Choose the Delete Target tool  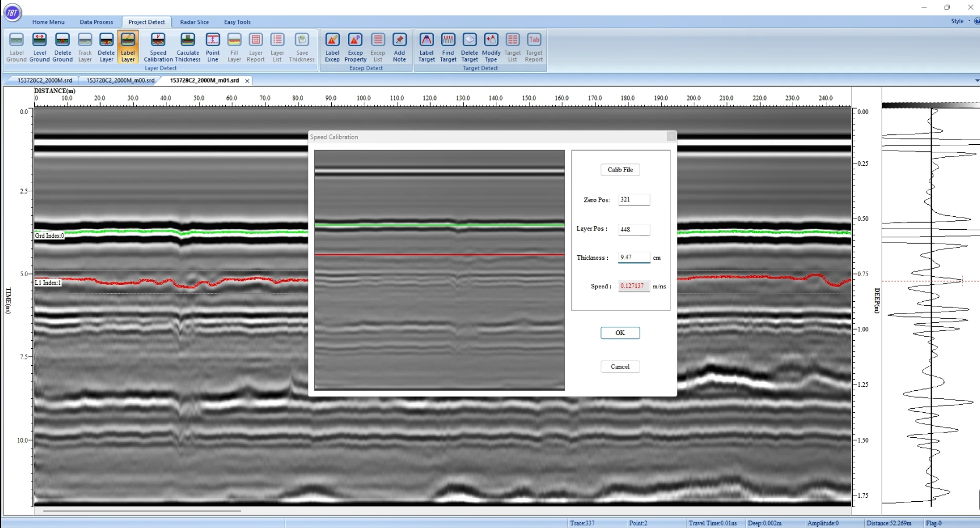click(470, 47)
